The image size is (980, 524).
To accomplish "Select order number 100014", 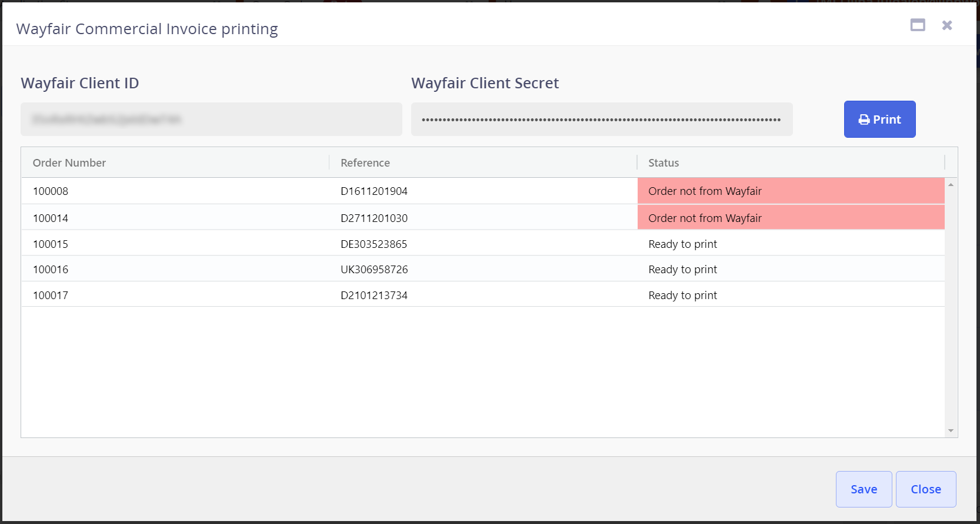I will point(51,218).
